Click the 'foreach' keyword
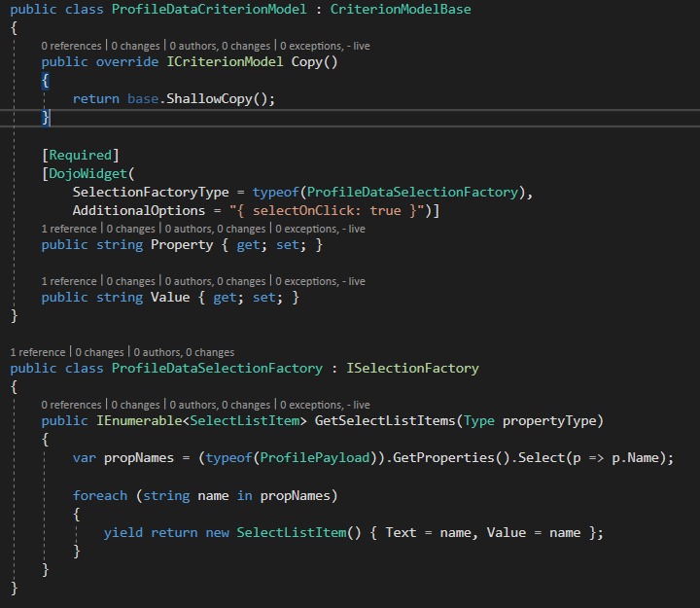Screen dimensions: 700x608 (x=100, y=496)
